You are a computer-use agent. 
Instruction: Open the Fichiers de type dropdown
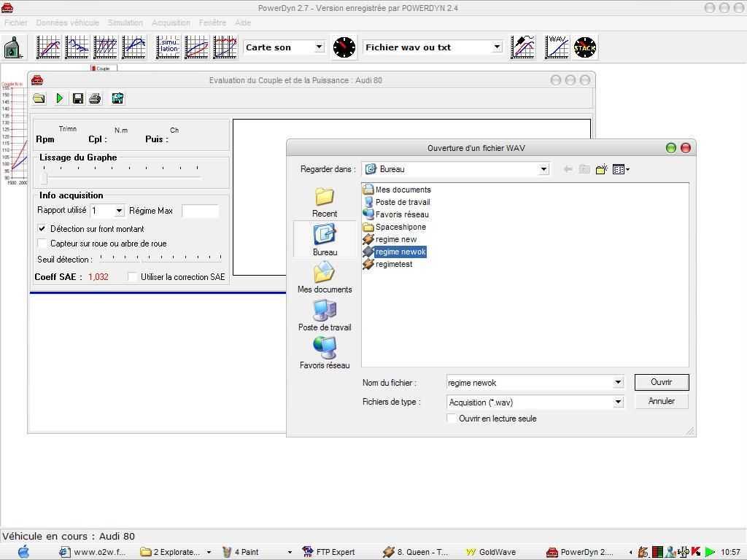click(x=618, y=402)
